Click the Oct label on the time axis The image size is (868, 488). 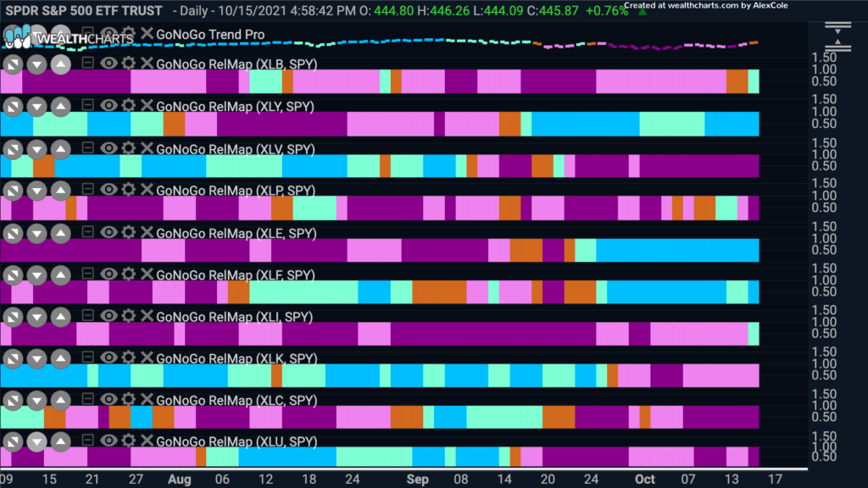645,480
